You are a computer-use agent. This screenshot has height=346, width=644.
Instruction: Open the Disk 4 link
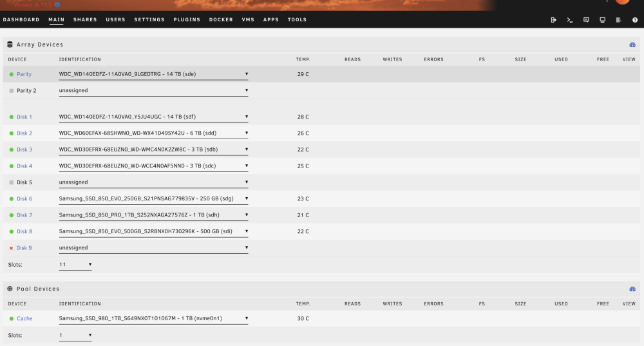[24, 166]
